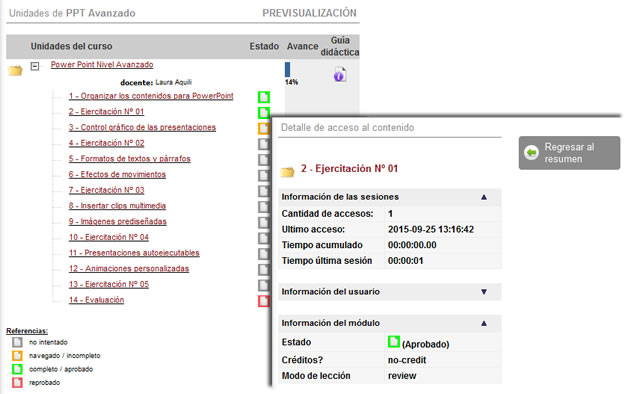Collapse the Información de las sesiones section
The height and width of the screenshot is (394, 625).
(483, 197)
